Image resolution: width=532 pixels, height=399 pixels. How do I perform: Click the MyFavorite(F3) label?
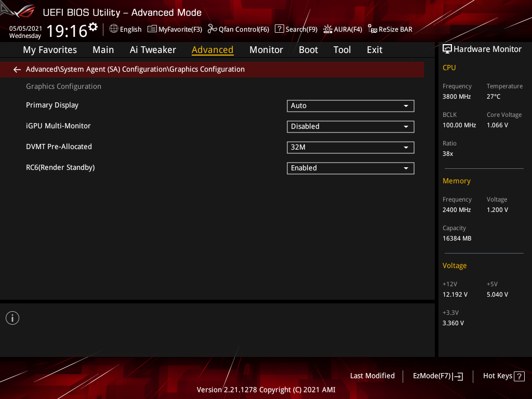(x=180, y=30)
